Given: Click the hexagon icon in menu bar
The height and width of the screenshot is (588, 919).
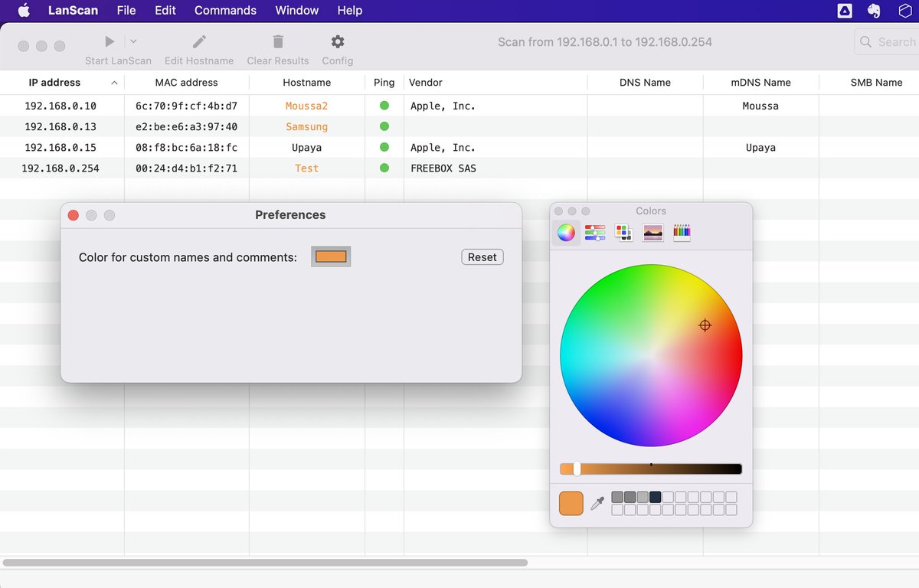Looking at the screenshot, I should point(904,10).
